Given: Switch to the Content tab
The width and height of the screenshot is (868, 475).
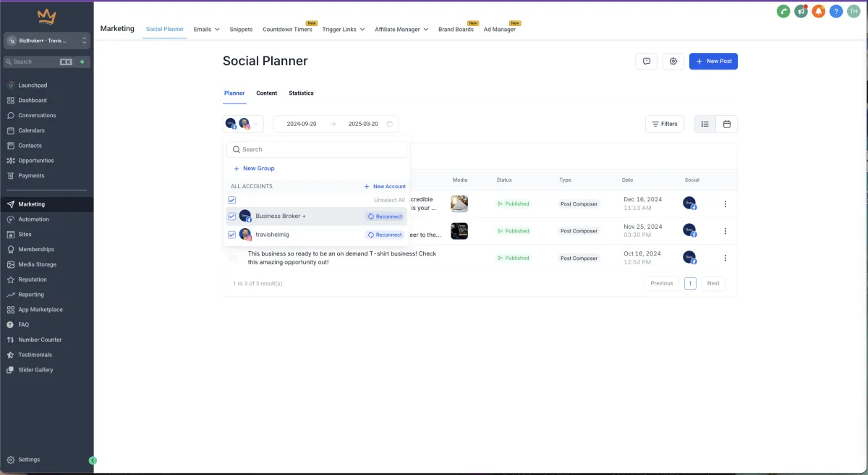Looking at the screenshot, I should pyautogui.click(x=267, y=93).
